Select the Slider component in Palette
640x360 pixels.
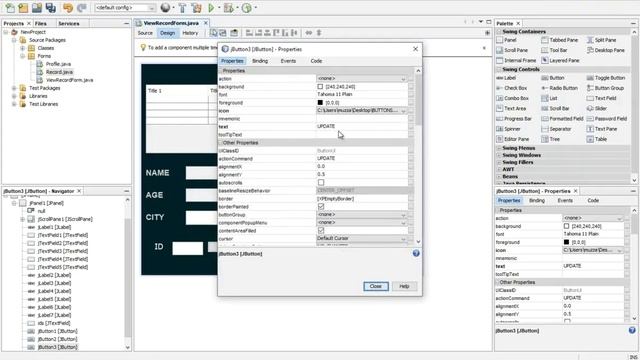[x=597, y=108]
